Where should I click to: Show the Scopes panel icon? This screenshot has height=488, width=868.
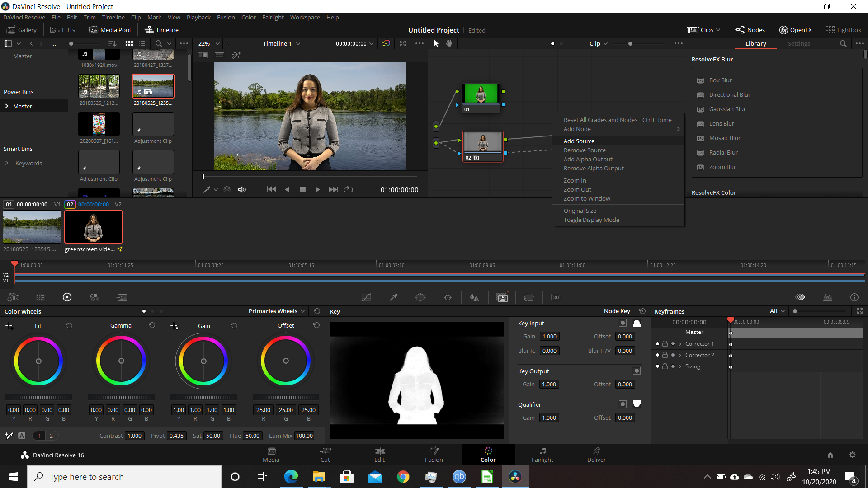pyautogui.click(x=827, y=297)
